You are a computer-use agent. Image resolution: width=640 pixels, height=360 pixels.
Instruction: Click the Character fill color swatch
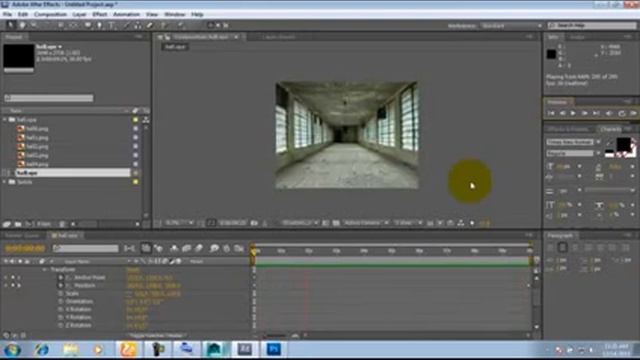(x=623, y=144)
